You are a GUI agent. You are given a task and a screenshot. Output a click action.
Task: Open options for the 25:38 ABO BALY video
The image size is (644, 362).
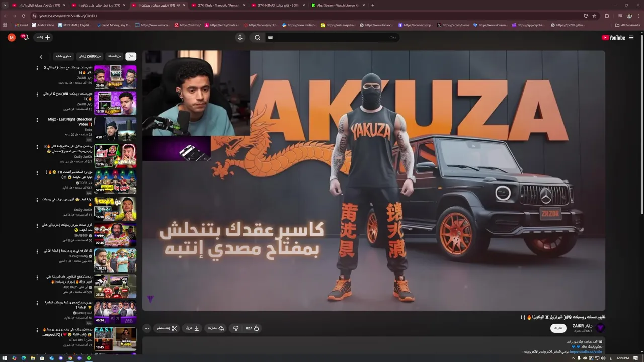click(x=37, y=277)
